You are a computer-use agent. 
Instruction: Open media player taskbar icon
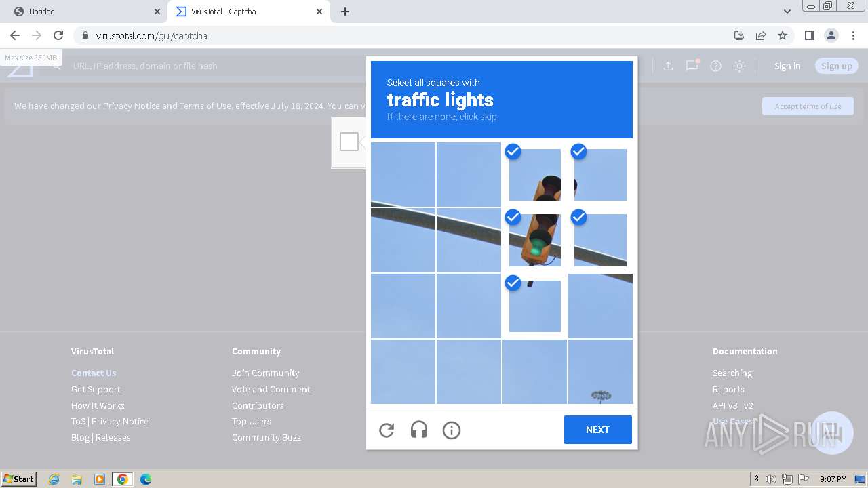pyautogui.click(x=100, y=479)
